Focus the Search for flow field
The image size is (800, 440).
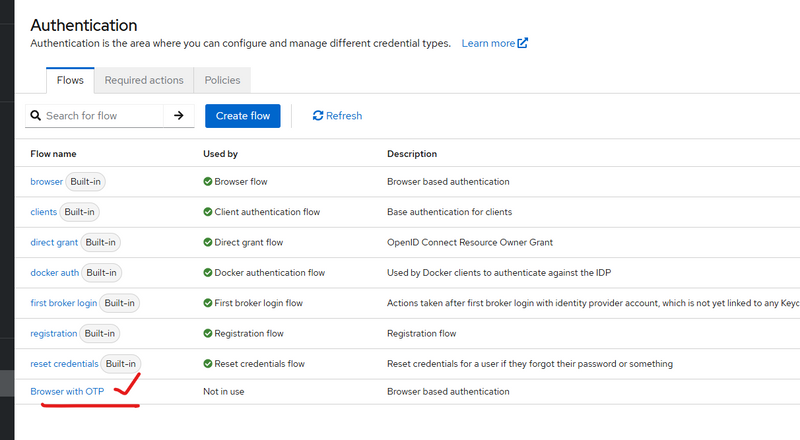(100, 116)
